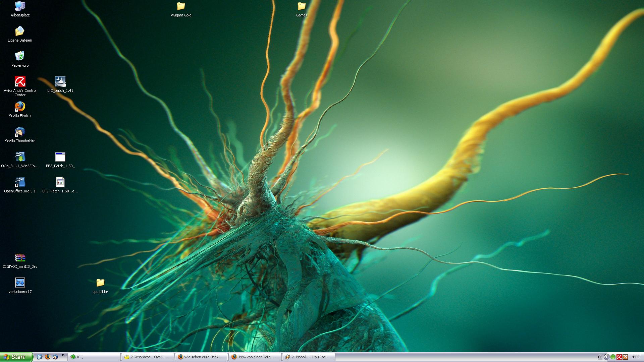Select the bf2_patch_1.41 installer icon
The width and height of the screenshot is (644, 362).
60,81
